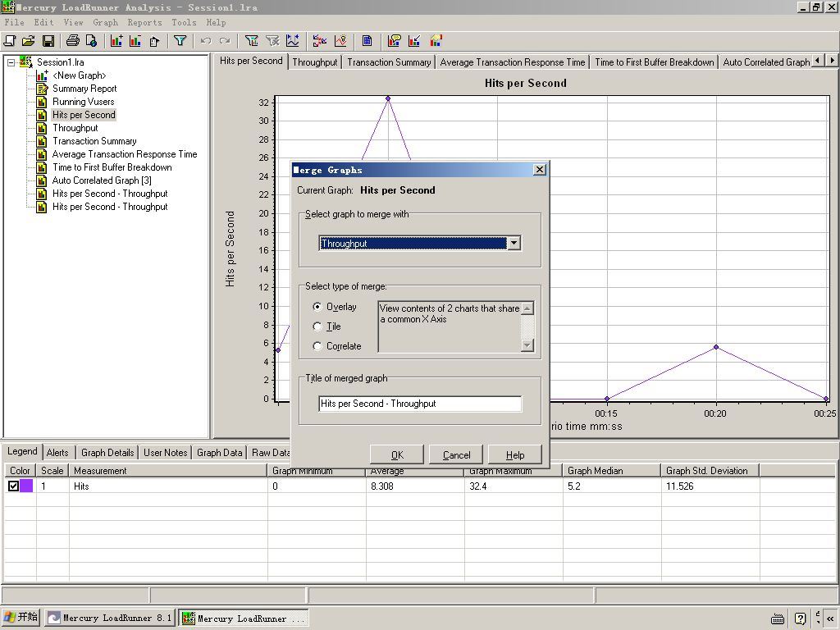840x630 pixels.
Task: Click the Title of merged graph text field
Action: [x=420, y=404]
